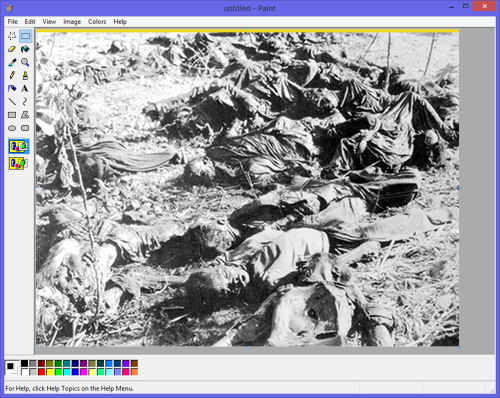Choose the violet purple swatch in top row
The width and height of the screenshot is (500, 398).
(x=126, y=363)
